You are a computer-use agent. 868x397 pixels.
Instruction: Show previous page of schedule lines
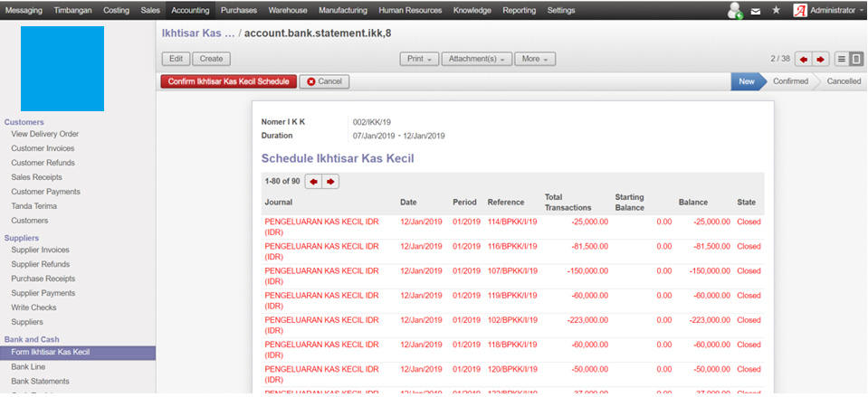click(x=314, y=182)
